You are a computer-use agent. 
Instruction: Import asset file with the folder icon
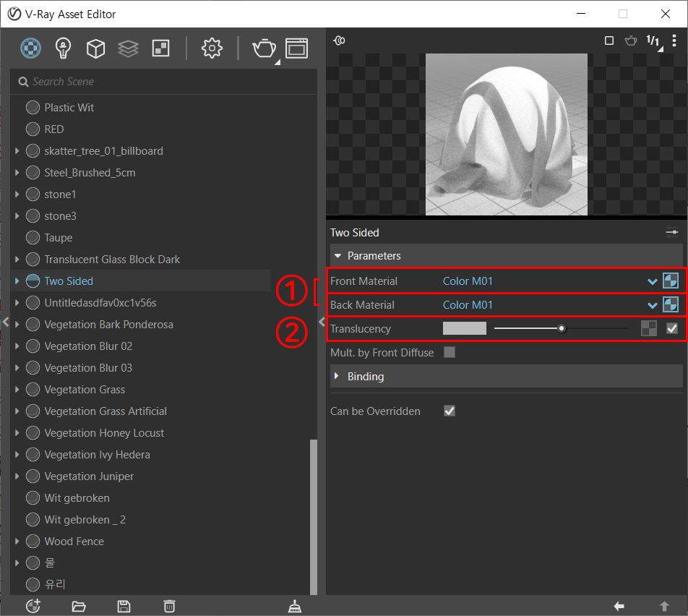click(79, 607)
